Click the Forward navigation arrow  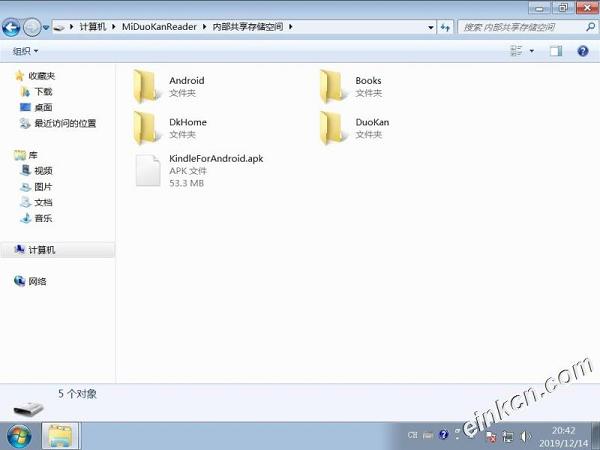[x=32, y=27]
